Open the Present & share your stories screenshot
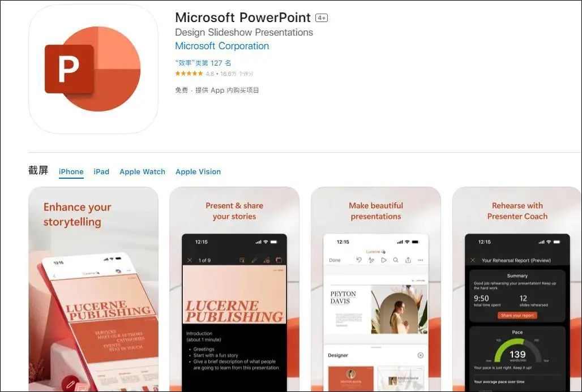 coord(234,289)
